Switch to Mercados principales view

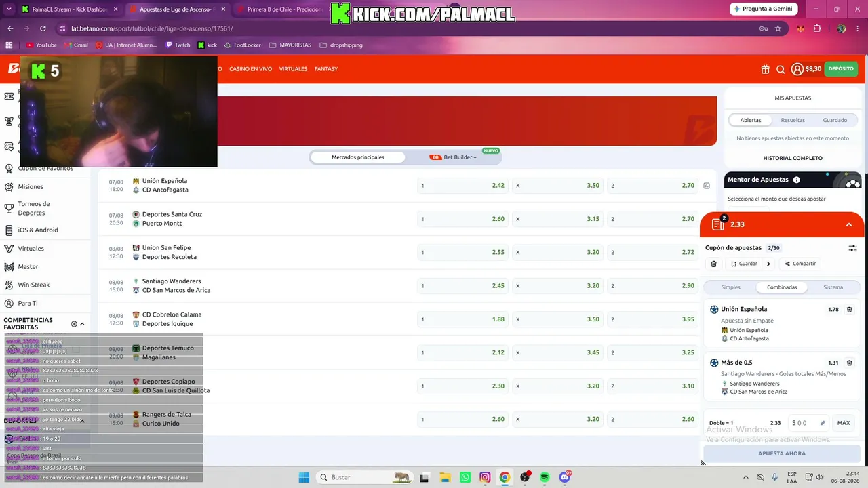[358, 157]
